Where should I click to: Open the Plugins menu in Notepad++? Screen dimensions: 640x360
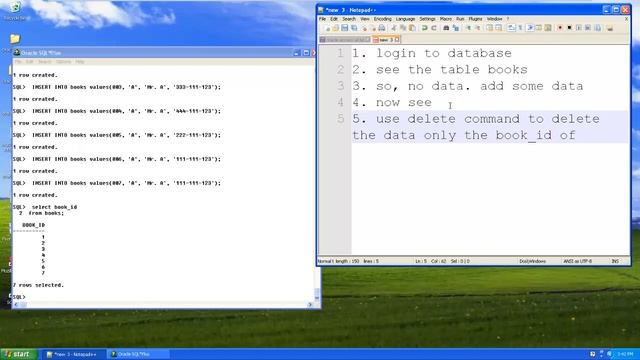(x=476, y=19)
